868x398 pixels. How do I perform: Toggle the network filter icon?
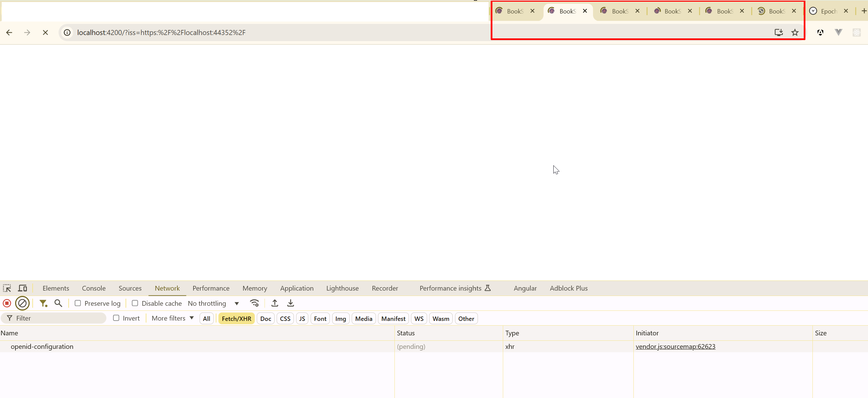[43, 303]
